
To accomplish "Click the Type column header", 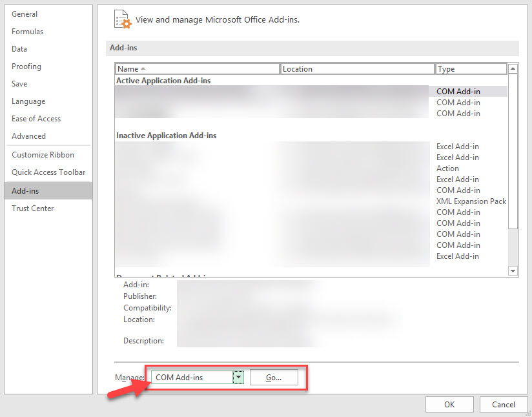I will [471, 69].
